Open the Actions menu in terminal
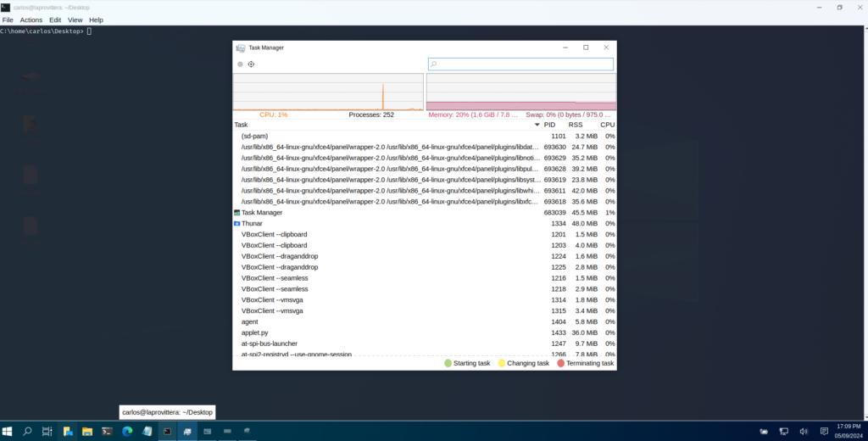 tap(31, 20)
